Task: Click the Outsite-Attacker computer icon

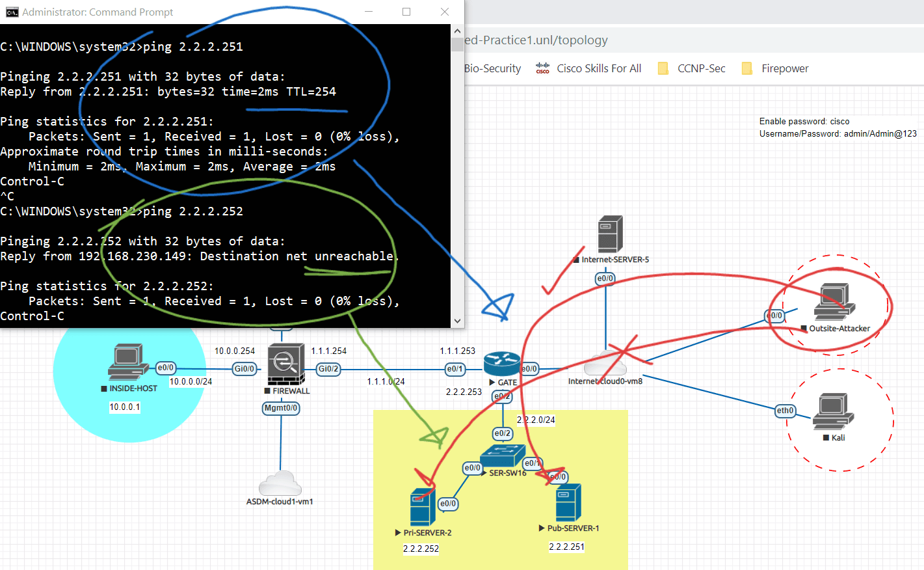Action: click(x=835, y=302)
